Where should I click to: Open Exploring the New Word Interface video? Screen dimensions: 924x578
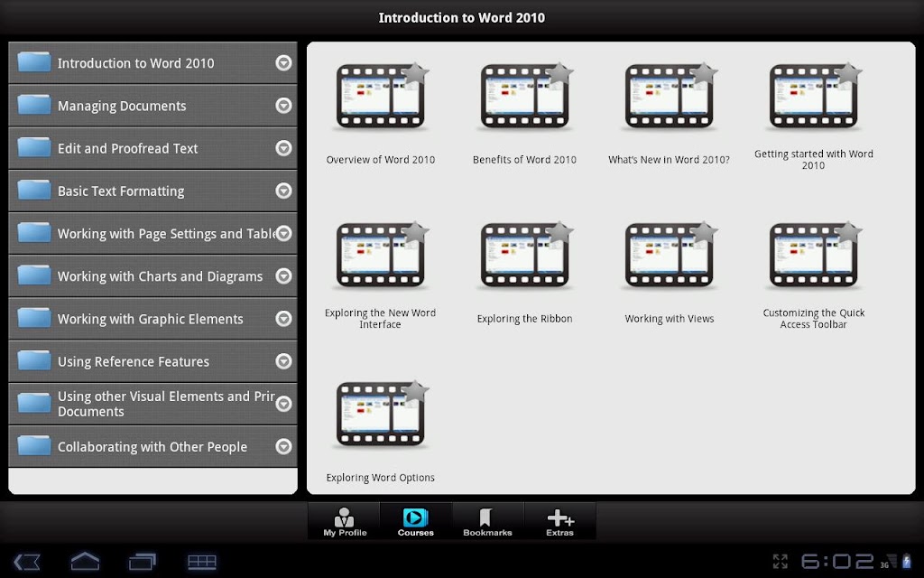(x=380, y=256)
